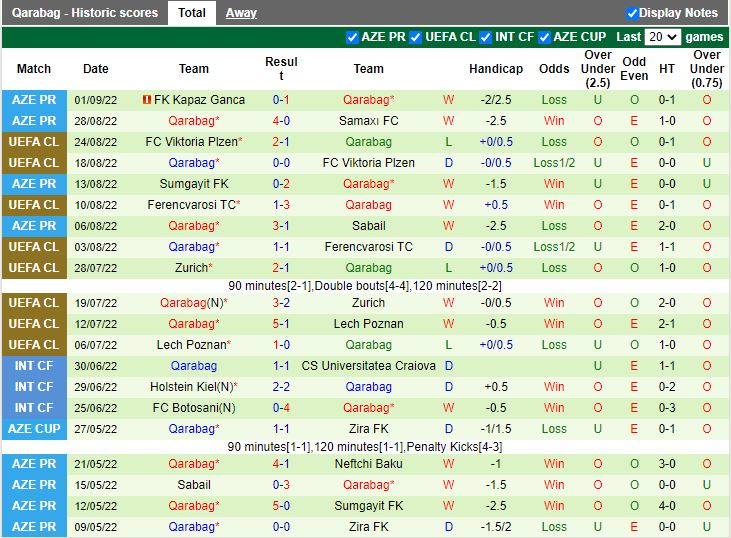Click the 2-2 result at Holstein Kiel
This screenshot has width=731, height=538.
click(x=281, y=386)
